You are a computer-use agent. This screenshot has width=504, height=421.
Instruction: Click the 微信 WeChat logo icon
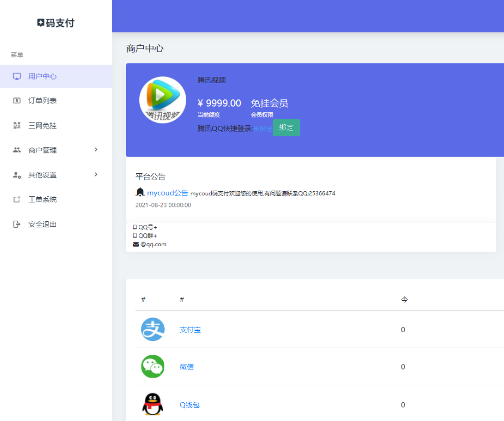(153, 366)
